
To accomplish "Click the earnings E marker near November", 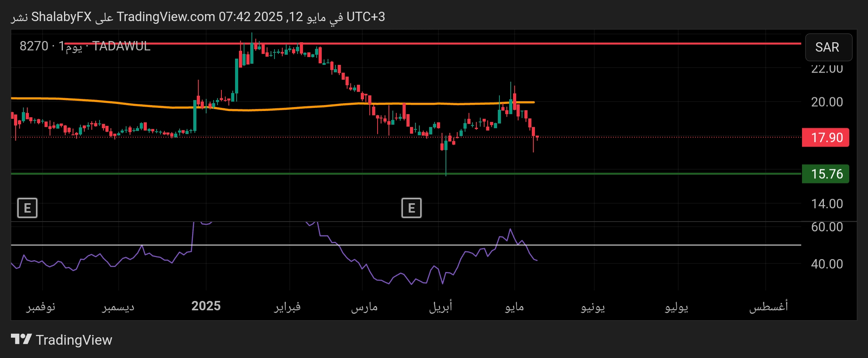I will coord(27,208).
